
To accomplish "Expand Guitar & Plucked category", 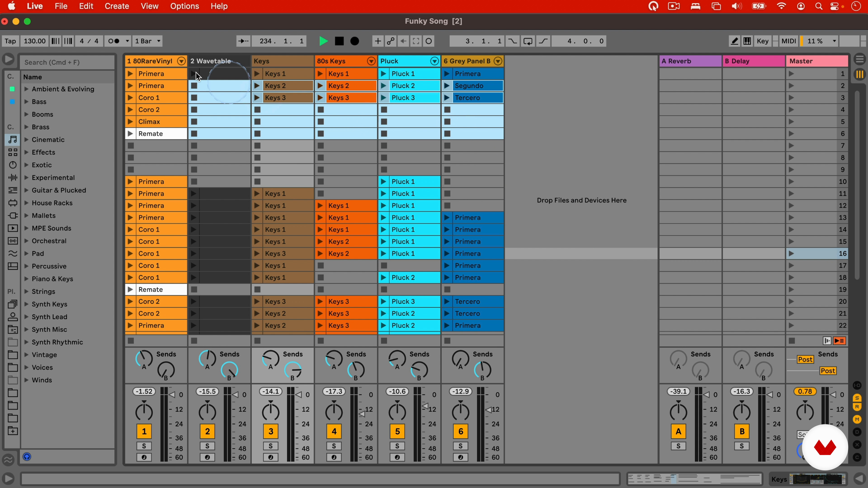I will pos(26,190).
